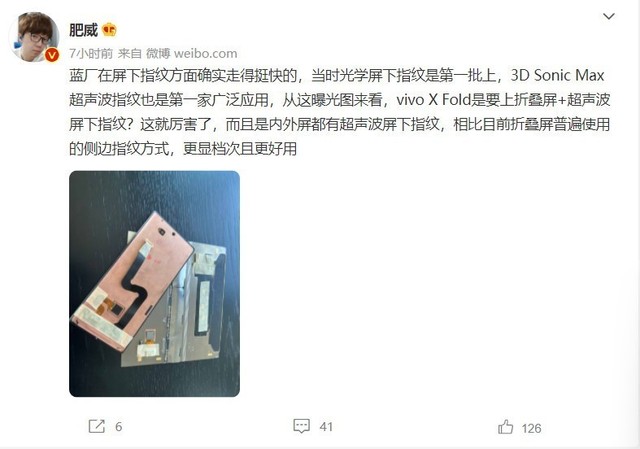Click the 7小时前 timestamp
This screenshot has width=640, height=449.
pyautogui.click(x=91, y=53)
